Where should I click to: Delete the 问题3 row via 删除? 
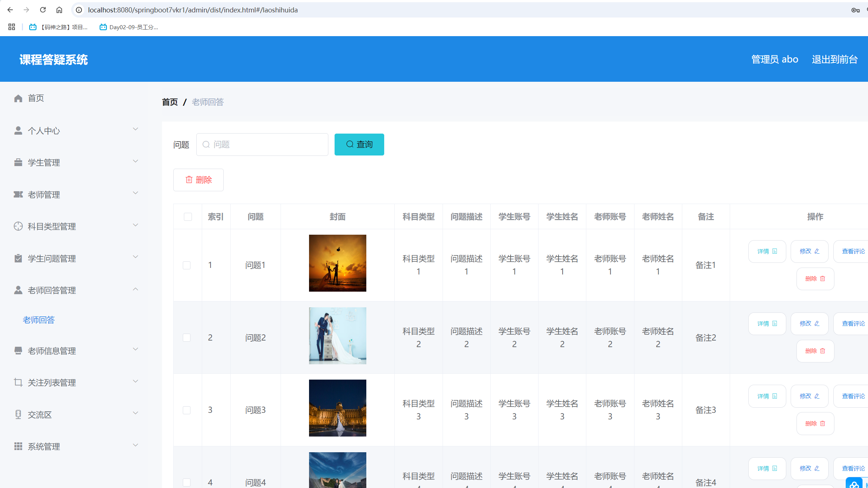click(815, 424)
